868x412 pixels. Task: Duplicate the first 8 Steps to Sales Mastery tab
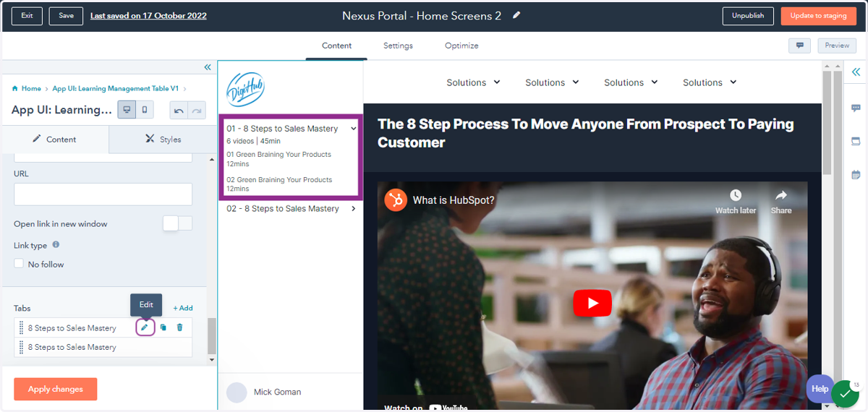tap(163, 327)
